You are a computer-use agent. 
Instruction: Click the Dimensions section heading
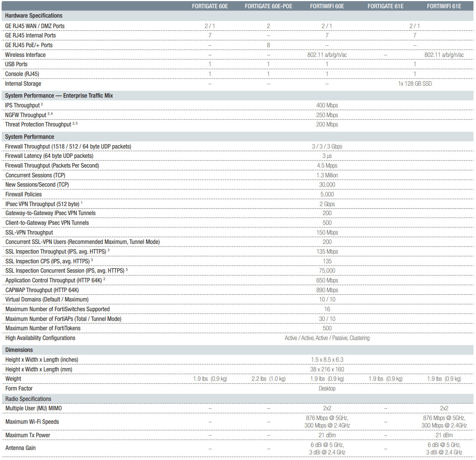tap(19, 350)
